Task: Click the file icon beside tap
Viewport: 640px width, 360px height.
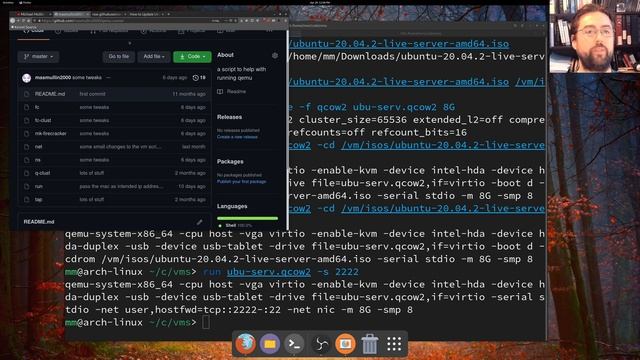Action: (27, 200)
